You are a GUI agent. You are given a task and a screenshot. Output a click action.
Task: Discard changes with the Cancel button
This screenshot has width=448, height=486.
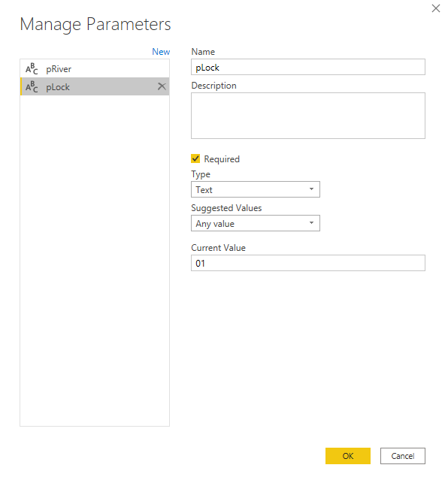pyautogui.click(x=403, y=456)
